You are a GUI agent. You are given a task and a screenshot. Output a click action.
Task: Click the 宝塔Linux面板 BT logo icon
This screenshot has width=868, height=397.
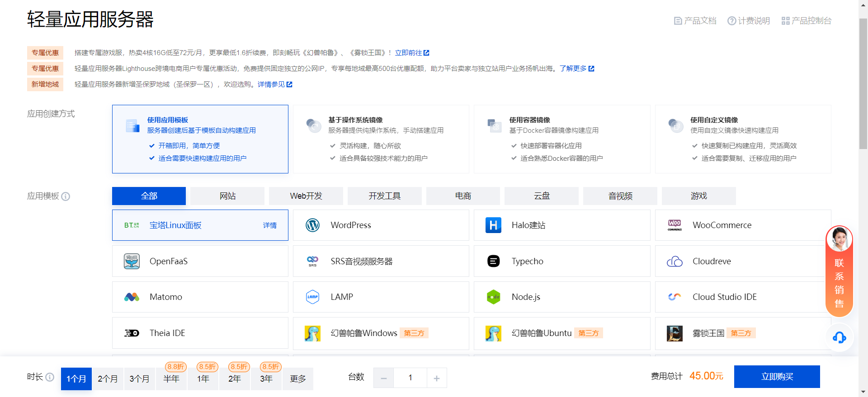pos(132,225)
